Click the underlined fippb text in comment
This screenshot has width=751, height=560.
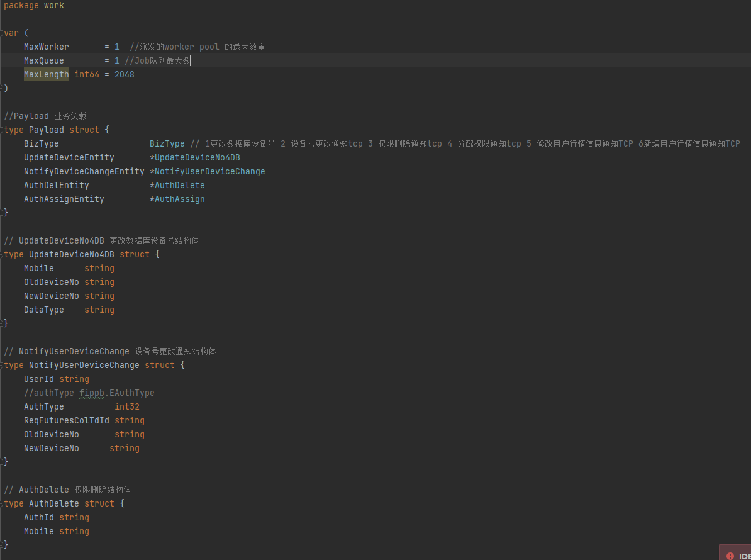coord(93,393)
